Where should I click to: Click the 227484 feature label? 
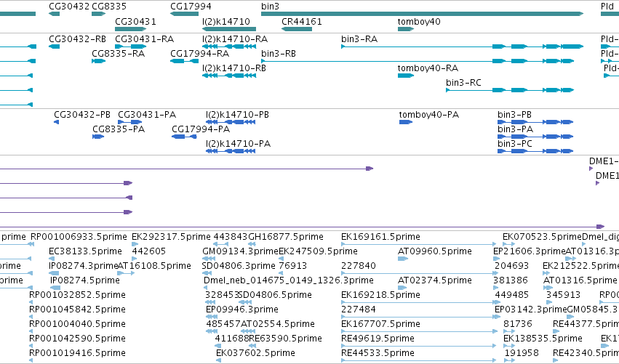[x=359, y=310]
